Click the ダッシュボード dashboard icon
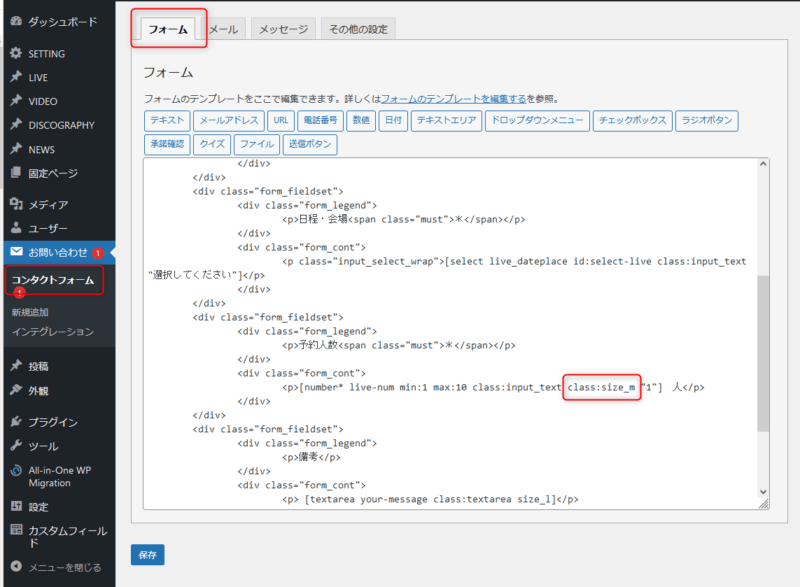 pos(16,21)
